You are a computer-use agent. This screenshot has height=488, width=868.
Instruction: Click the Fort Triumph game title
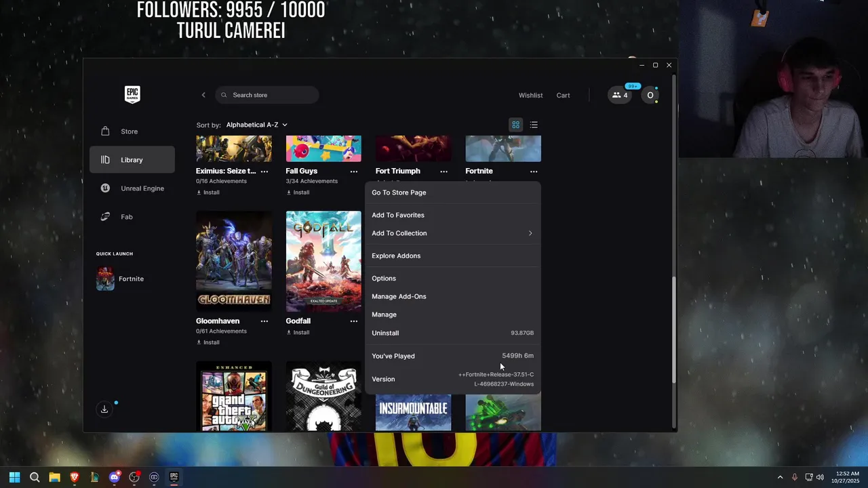398,171
